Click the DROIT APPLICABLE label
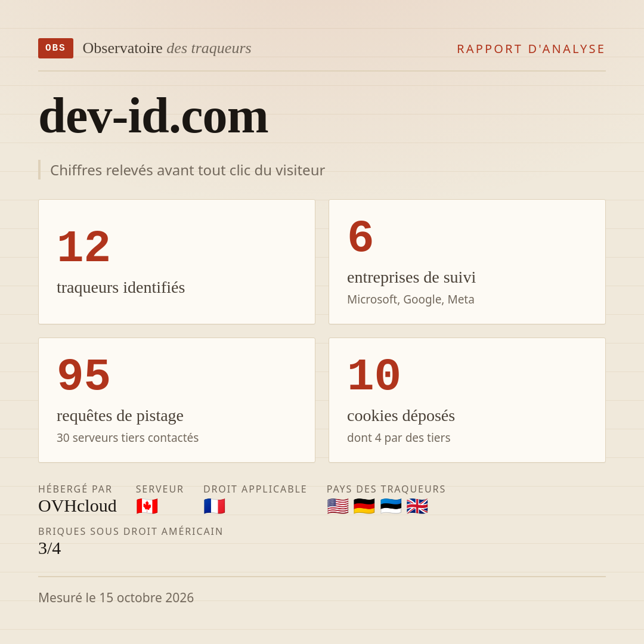Screen dimensions: 644x644 (255, 489)
